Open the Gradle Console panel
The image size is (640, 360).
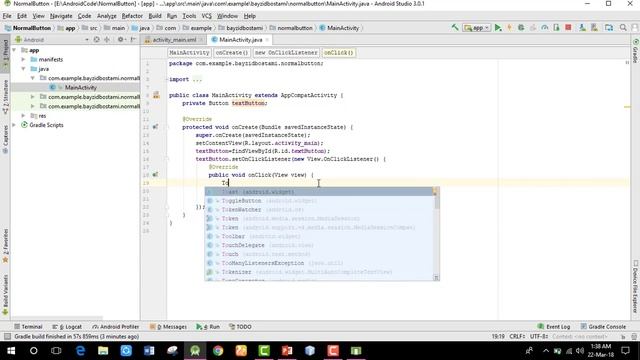tap(603, 327)
